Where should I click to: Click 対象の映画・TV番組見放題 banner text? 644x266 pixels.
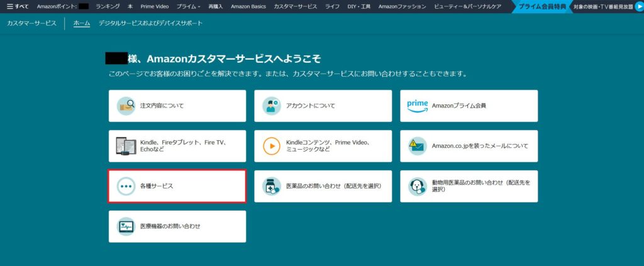click(603, 6)
